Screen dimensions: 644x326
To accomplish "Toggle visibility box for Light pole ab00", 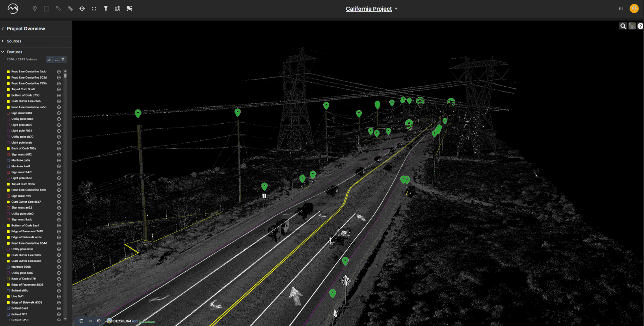I will [x=8, y=125].
